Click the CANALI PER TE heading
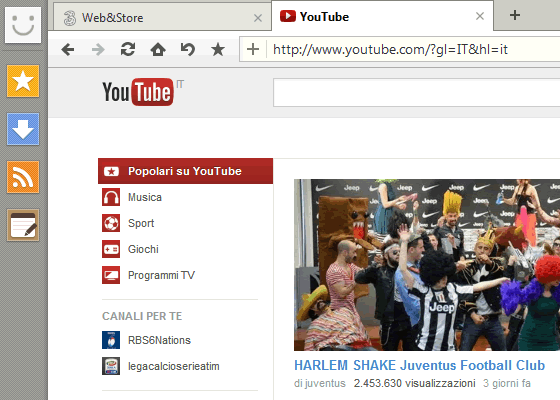560x400 pixels. tap(142, 316)
